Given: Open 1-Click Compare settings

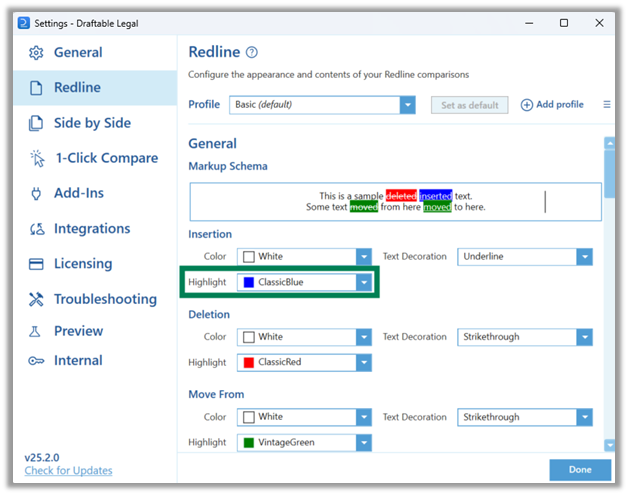Looking at the screenshot, I should coord(95,158).
